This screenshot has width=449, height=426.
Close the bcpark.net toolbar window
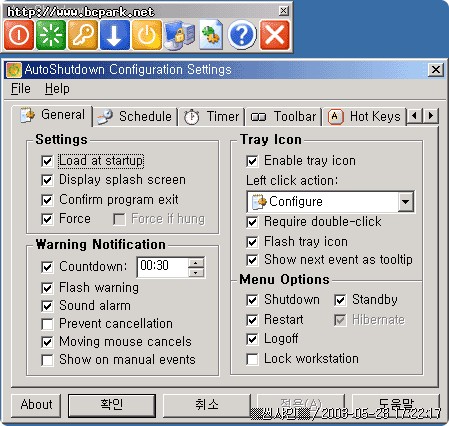click(283, 11)
